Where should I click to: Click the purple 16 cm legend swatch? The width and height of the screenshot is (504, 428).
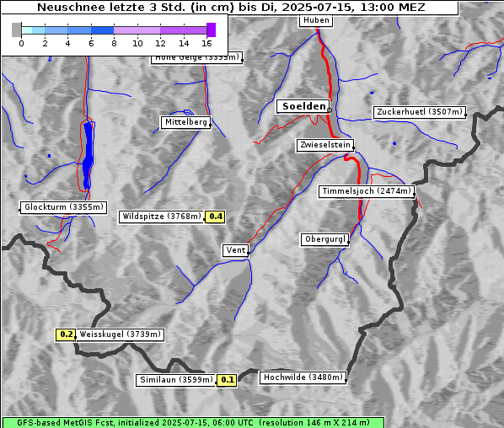212,29
